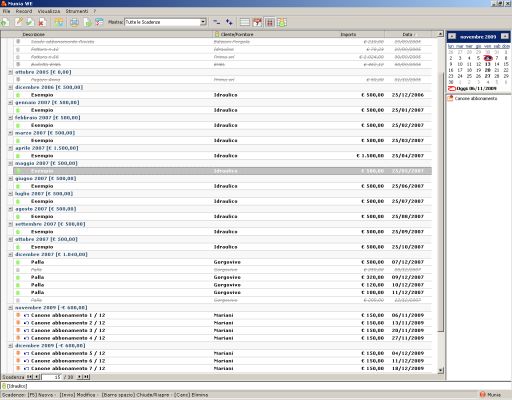Collapse the novembre 2009 group
The height and width of the screenshot is (400, 512).
click(x=11, y=308)
